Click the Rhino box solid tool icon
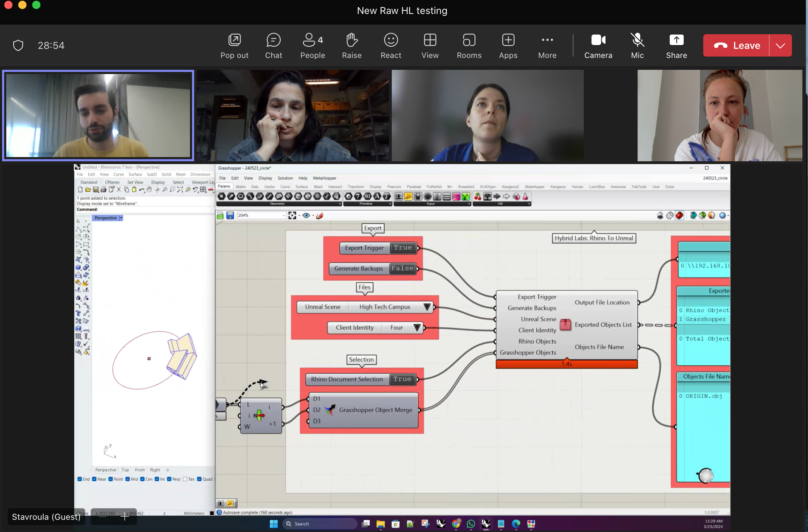The height and width of the screenshot is (532, 808). click(x=78, y=267)
